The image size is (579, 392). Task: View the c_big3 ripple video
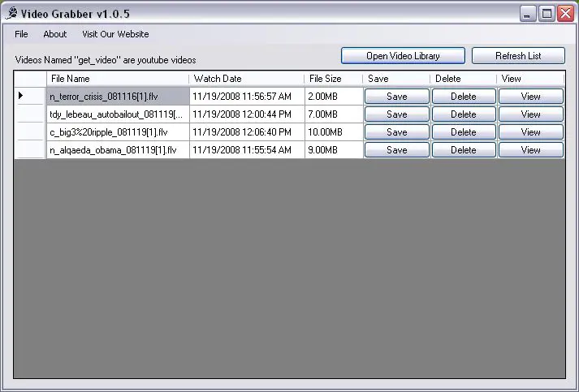531,132
